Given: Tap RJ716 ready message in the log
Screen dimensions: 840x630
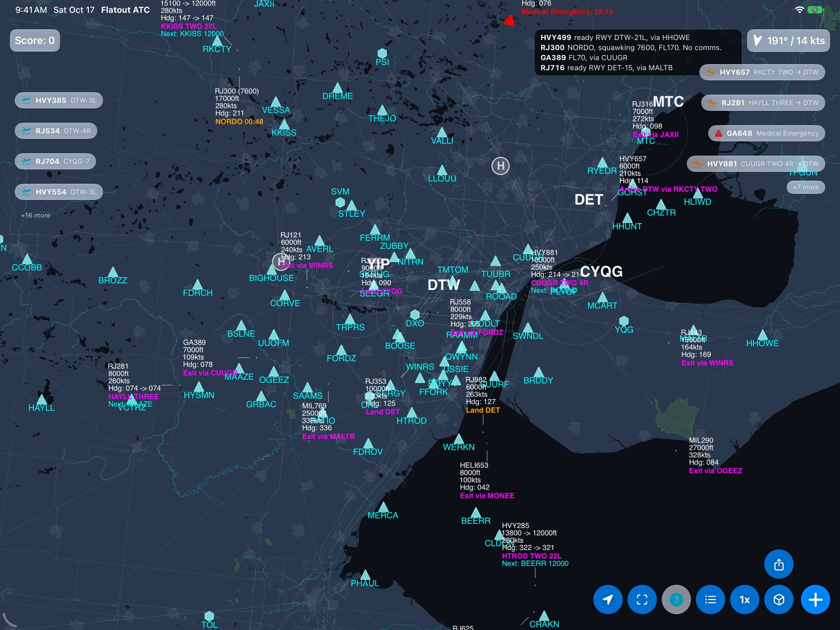Looking at the screenshot, I should pyautogui.click(x=606, y=67).
